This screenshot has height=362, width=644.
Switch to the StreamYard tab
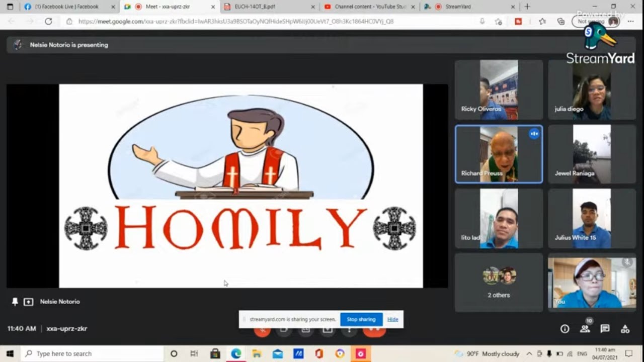(x=470, y=7)
